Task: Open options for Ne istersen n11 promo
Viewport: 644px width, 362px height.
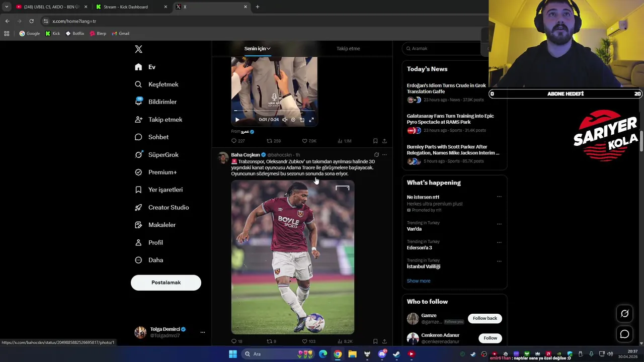Action: 499,197
